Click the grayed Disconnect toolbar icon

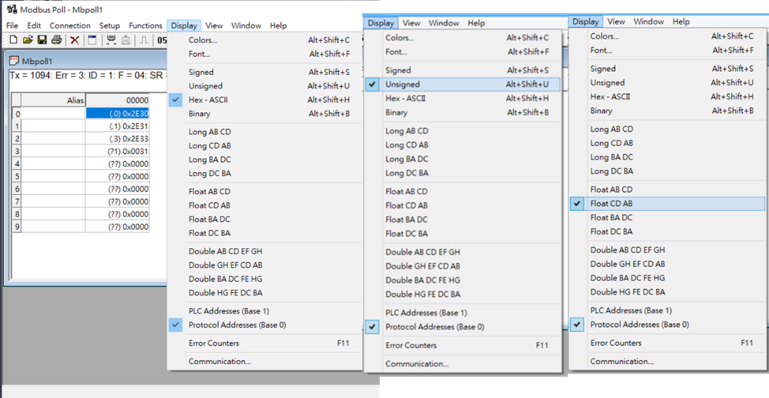tap(126, 40)
